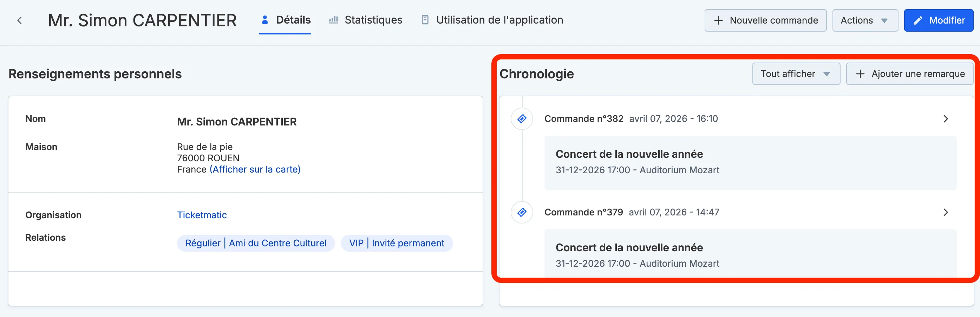
Task: Click the person icon on Détails tab
Action: (265, 20)
